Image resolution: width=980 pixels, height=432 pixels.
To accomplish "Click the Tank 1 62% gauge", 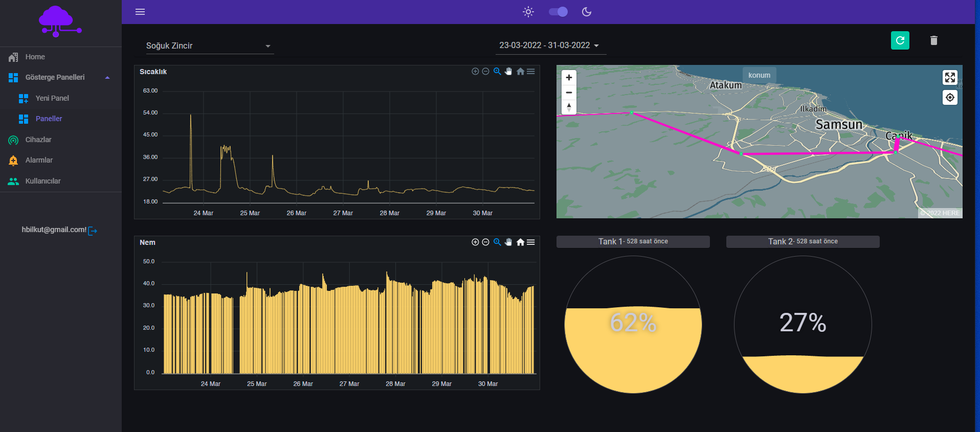I will 633,325.
